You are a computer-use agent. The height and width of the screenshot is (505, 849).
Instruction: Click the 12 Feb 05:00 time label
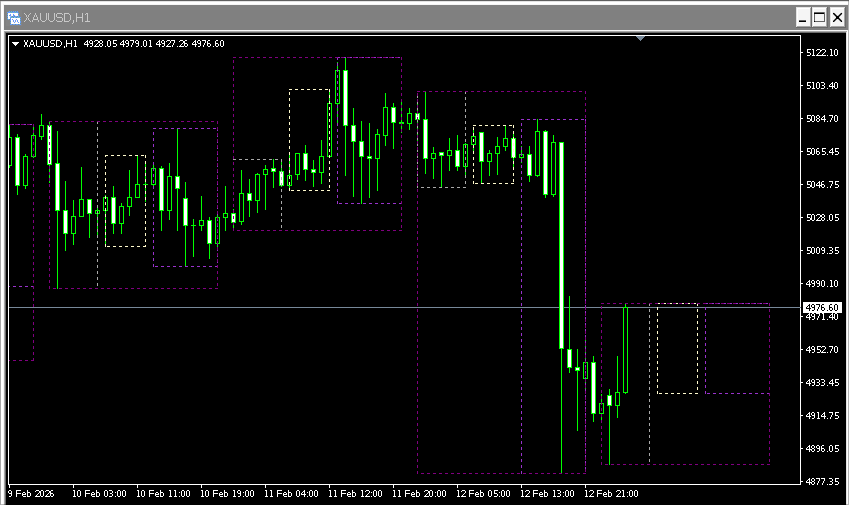coord(483,494)
